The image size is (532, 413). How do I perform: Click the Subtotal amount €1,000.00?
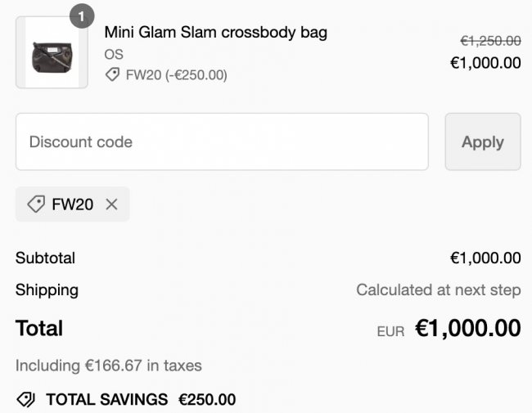click(485, 258)
